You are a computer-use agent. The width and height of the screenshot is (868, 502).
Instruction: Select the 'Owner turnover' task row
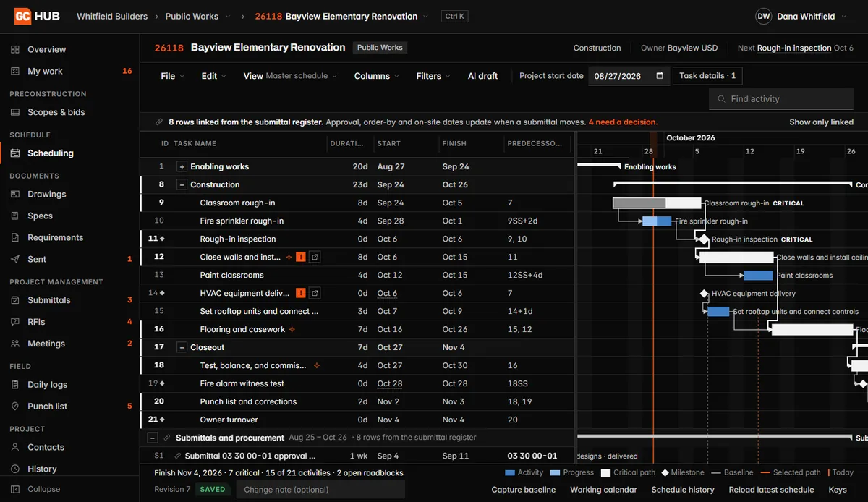357,420
